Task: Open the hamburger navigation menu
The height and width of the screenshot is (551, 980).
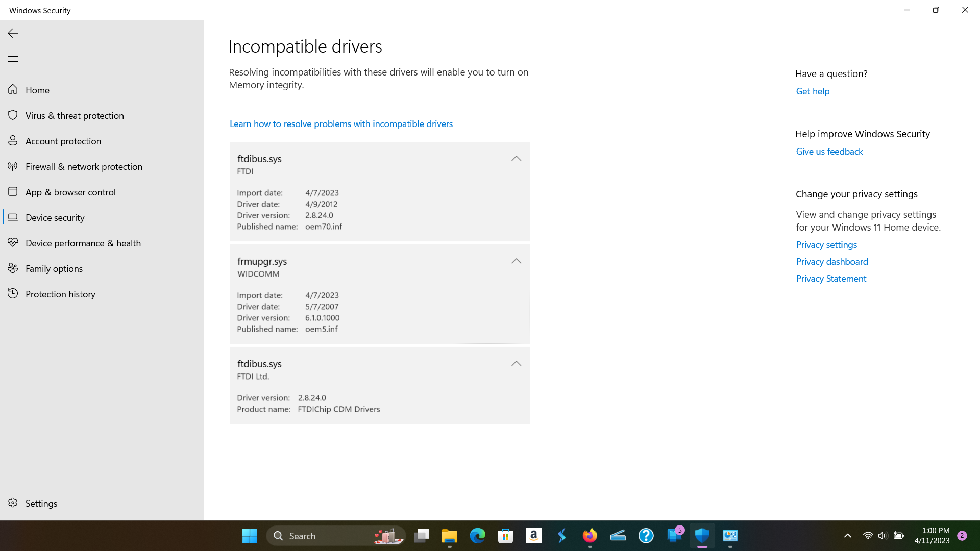Action: [x=13, y=59]
